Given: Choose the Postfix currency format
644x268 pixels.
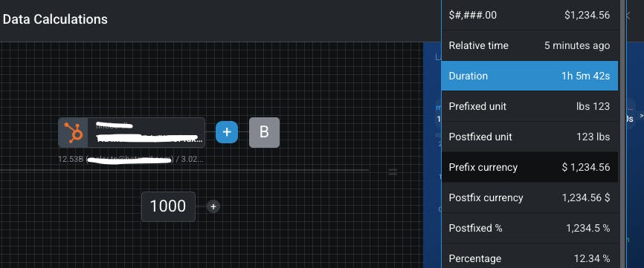Looking at the screenshot, I should [529, 197].
